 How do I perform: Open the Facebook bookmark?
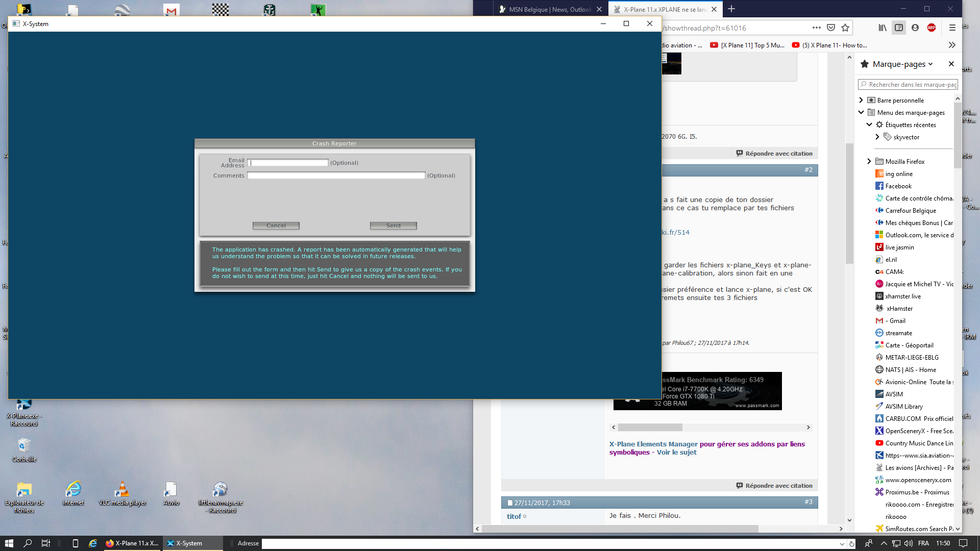coord(898,186)
